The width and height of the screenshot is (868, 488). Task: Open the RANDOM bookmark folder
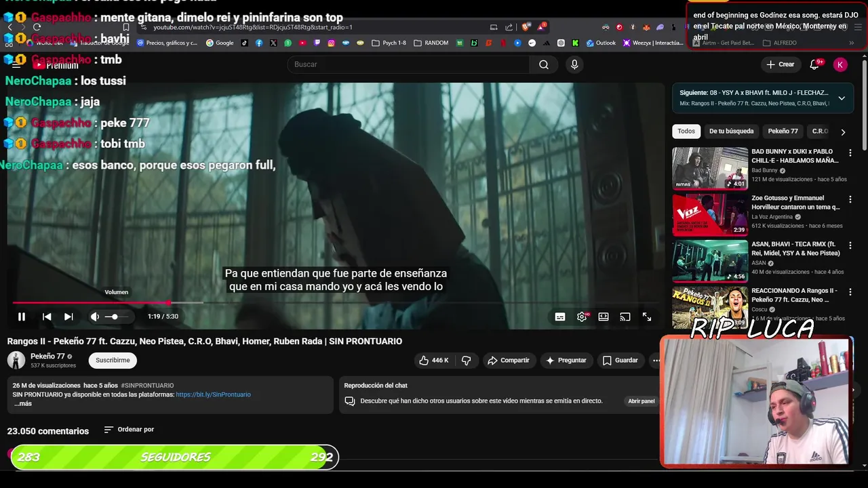click(x=431, y=43)
